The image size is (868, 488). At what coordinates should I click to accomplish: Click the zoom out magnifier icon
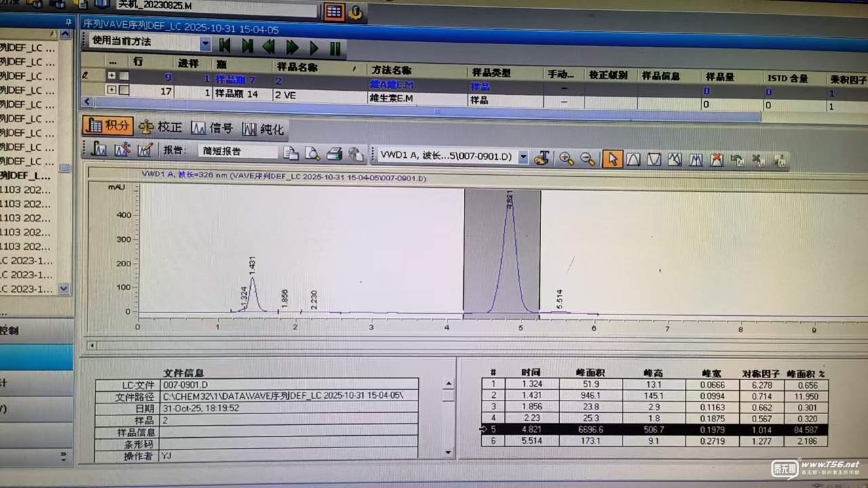click(587, 159)
